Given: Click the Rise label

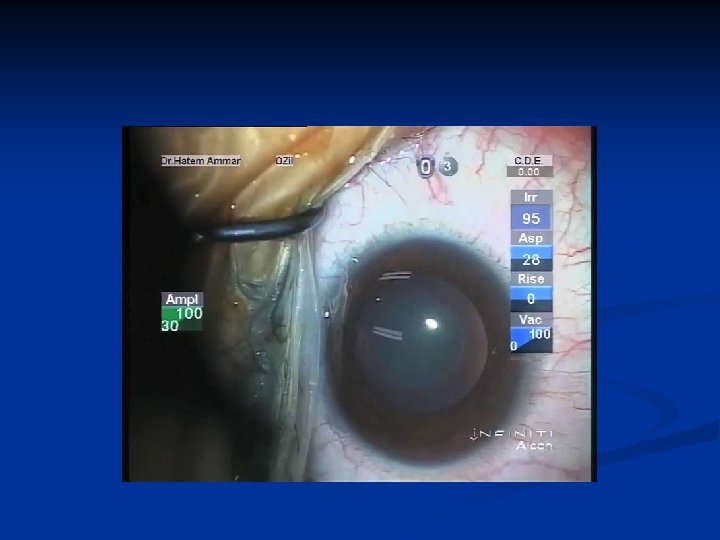Looking at the screenshot, I should pyautogui.click(x=531, y=279).
